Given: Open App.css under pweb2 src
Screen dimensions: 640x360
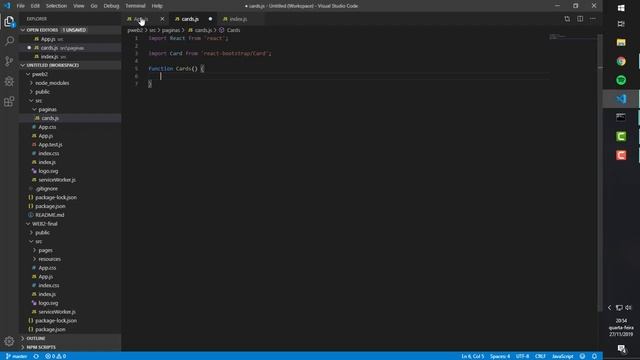Looking at the screenshot, I should [47, 127].
